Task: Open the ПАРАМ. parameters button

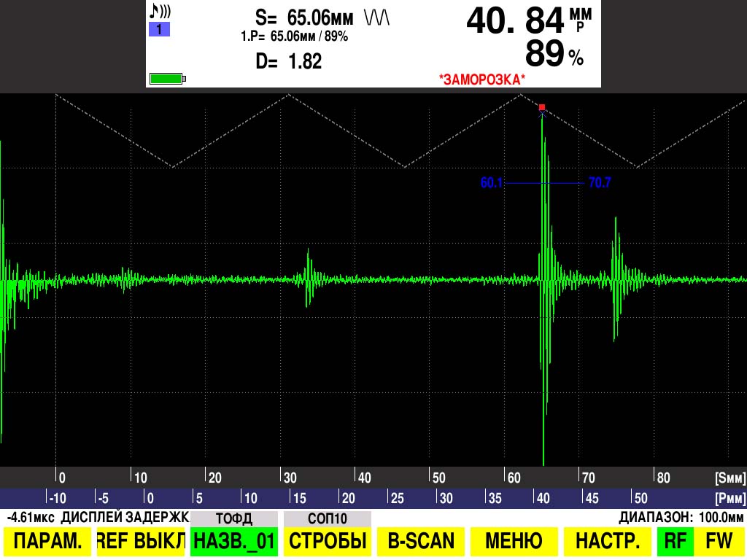Action: coord(48,541)
